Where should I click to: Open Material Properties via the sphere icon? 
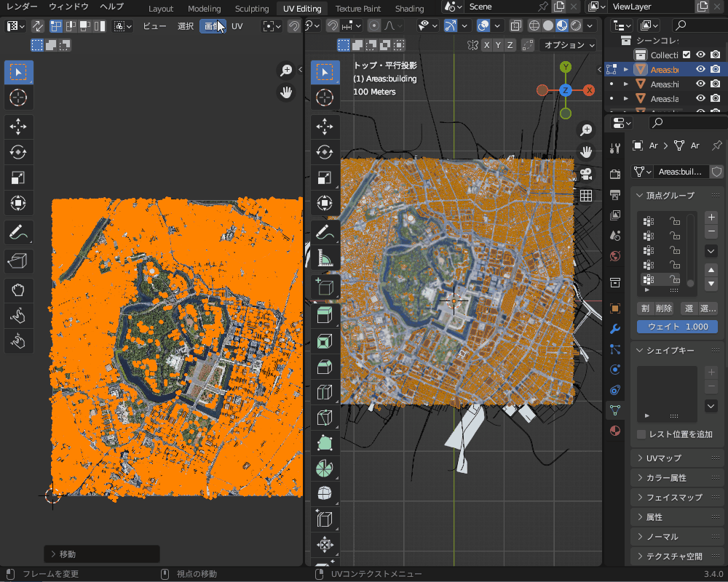[615, 430]
